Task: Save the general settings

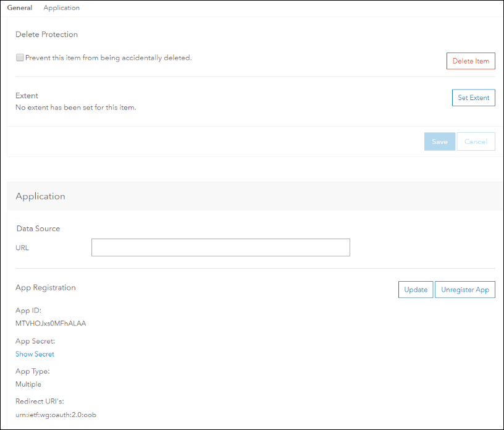Action: click(x=440, y=141)
